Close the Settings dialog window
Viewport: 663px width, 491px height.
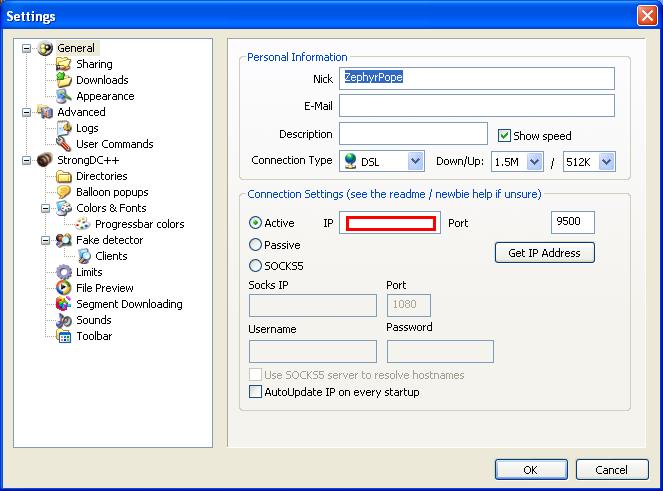647,16
